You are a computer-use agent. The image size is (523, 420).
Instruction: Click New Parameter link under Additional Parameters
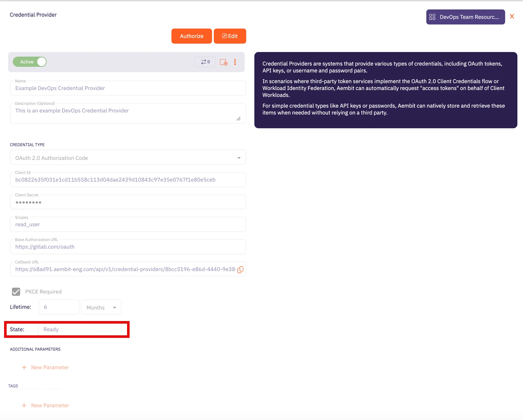50,367
